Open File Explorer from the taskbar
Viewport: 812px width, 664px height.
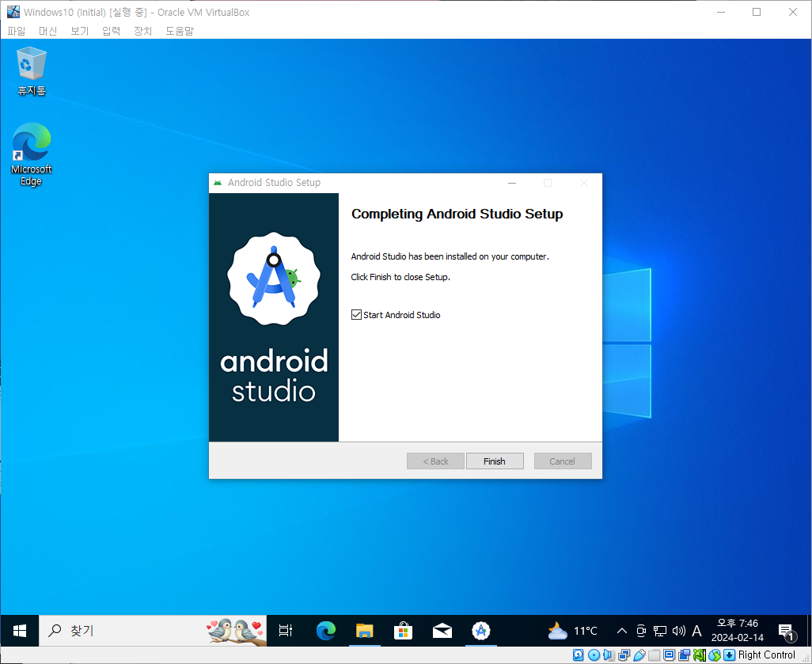coord(365,631)
